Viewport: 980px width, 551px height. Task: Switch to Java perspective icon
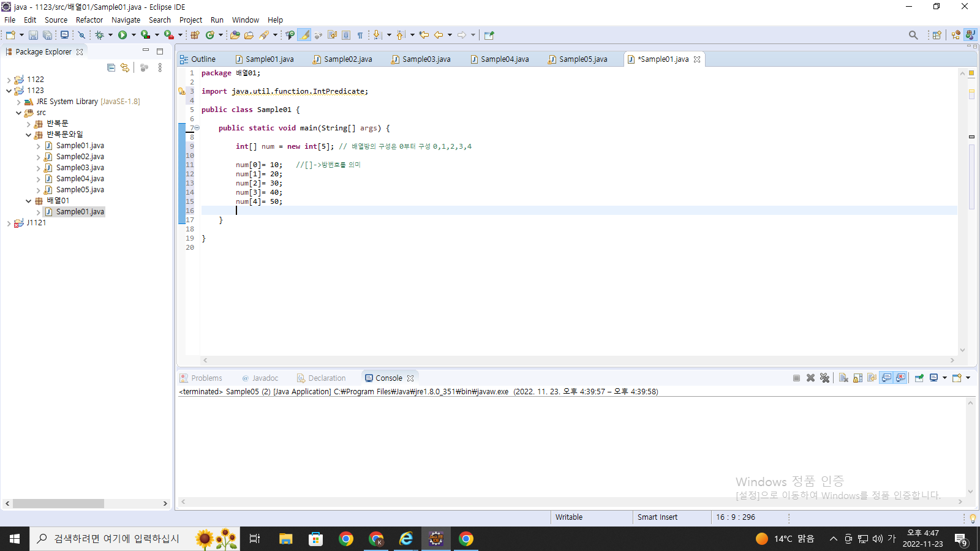(970, 35)
